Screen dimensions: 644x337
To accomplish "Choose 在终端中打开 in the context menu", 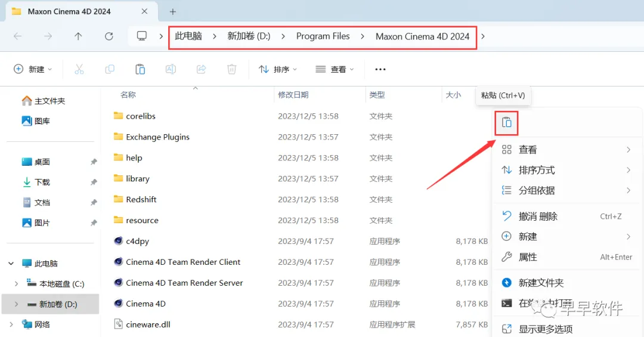I will point(567,303).
